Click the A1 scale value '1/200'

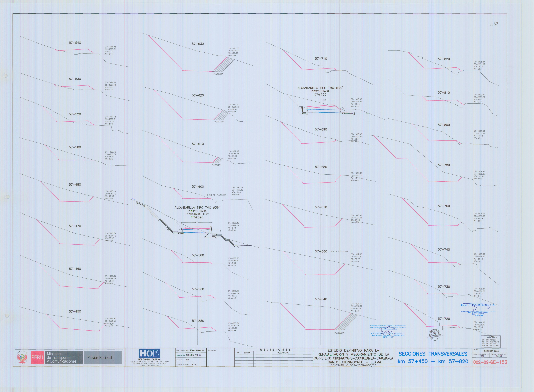(x=481, y=356)
